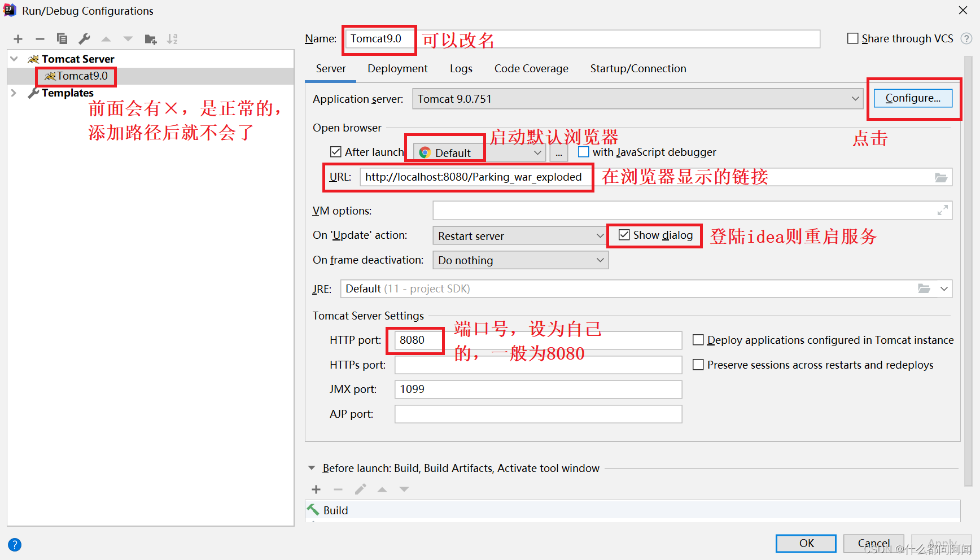Move the configuration up in the list
980x560 pixels.
106,39
